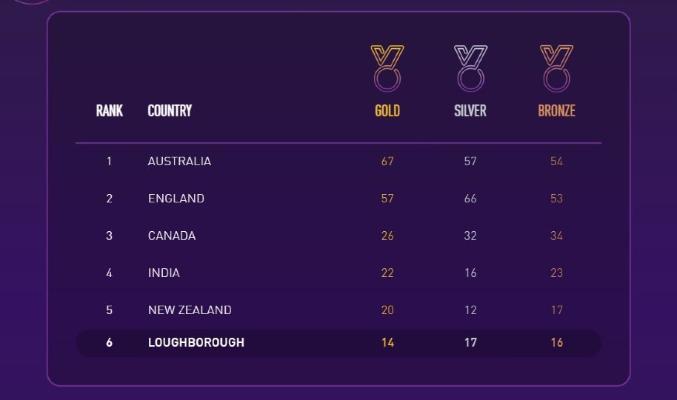
Task: Click New Zealand's silver count of 12
Action: click(x=470, y=310)
